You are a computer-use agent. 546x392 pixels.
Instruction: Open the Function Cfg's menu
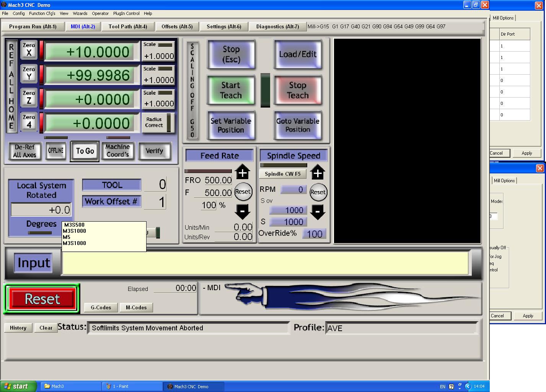click(42, 13)
